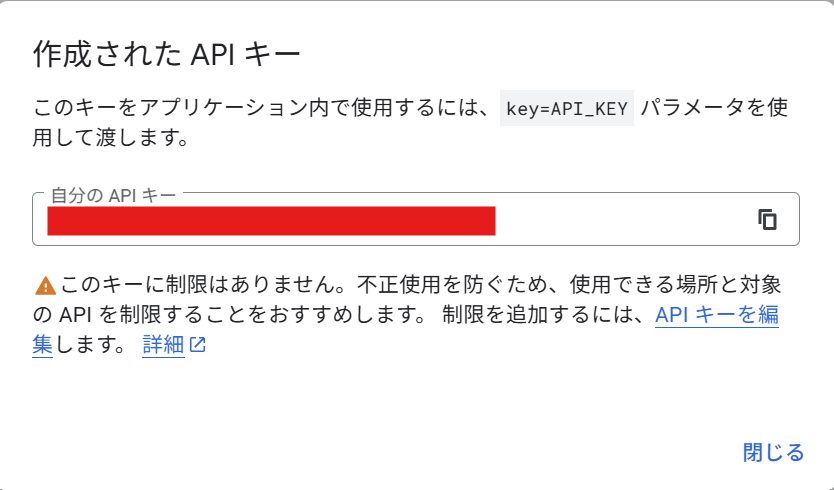Click the 用して渡します text line
Image resolution: width=834 pixels, height=490 pixels.
[110, 138]
